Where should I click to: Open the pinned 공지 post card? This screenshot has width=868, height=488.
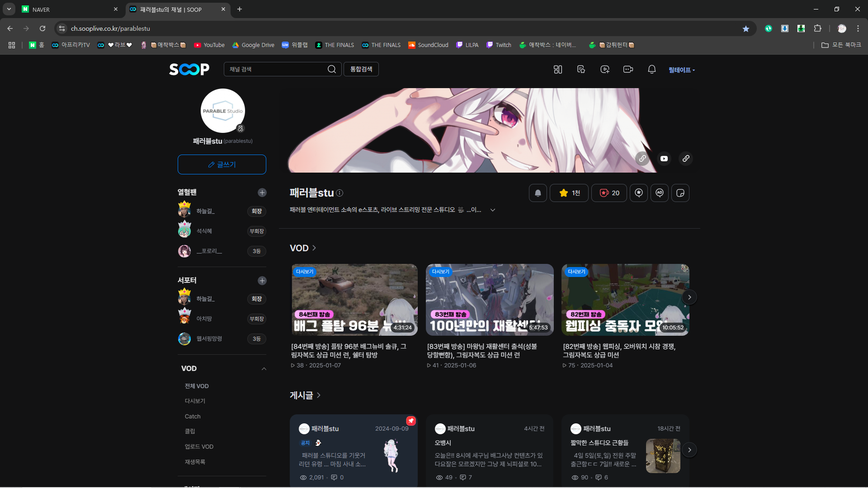coord(354,451)
